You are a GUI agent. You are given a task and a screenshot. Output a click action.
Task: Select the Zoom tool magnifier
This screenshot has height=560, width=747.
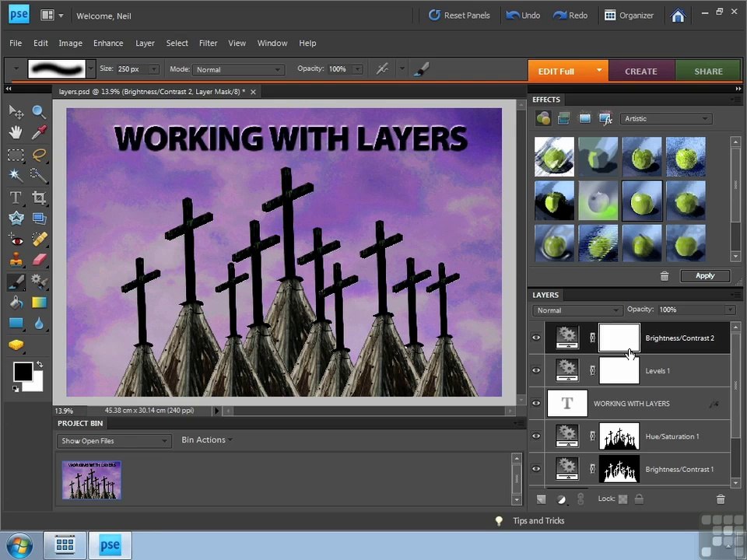[x=39, y=112]
